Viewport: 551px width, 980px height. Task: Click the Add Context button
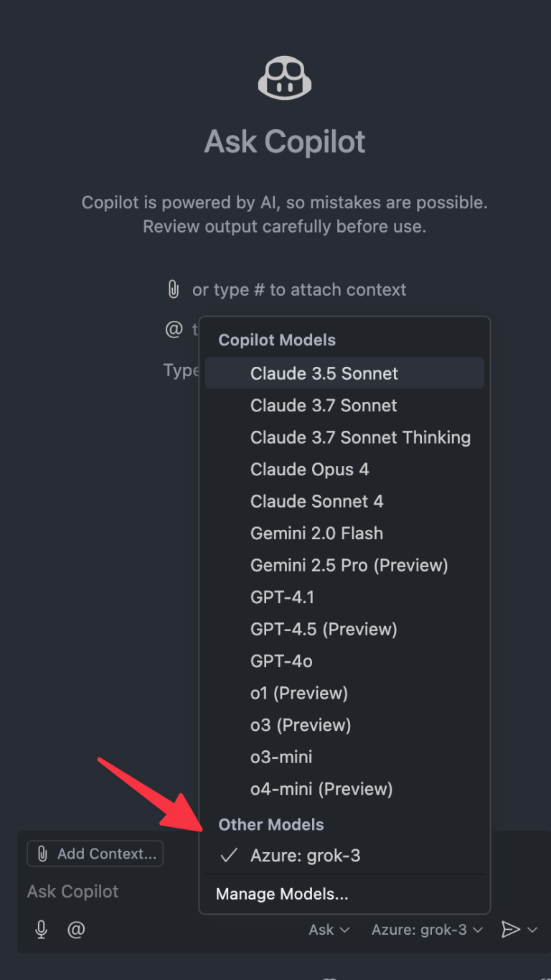point(95,853)
